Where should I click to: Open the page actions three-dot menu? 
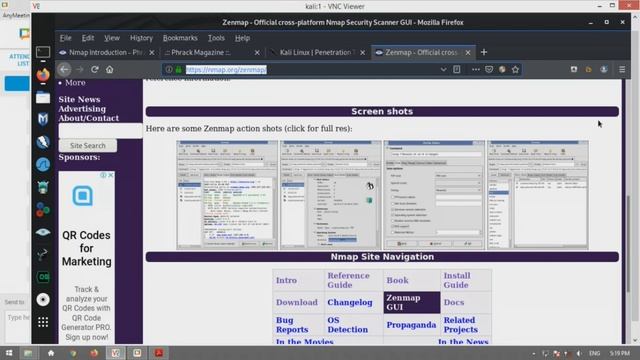point(476,69)
